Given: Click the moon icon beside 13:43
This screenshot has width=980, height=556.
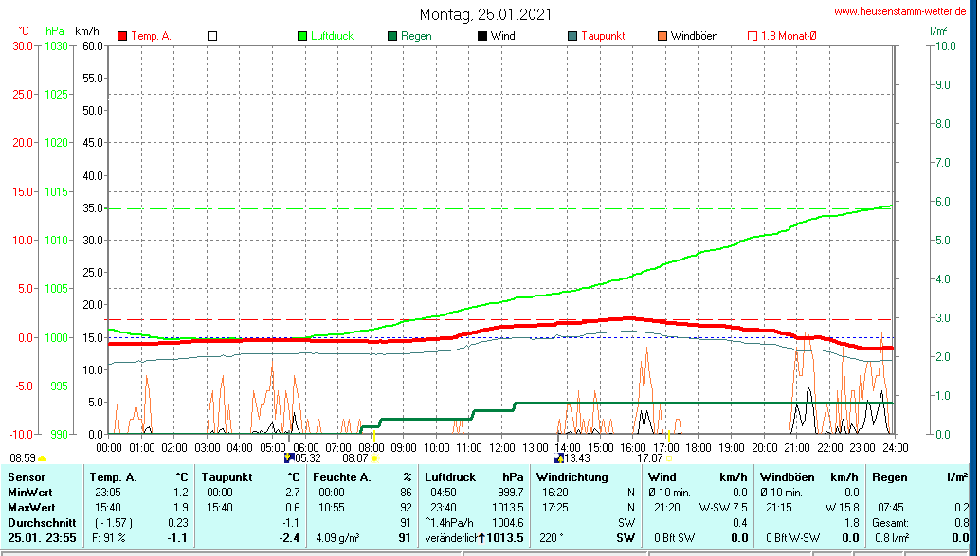Looking at the screenshot, I should click(558, 457).
